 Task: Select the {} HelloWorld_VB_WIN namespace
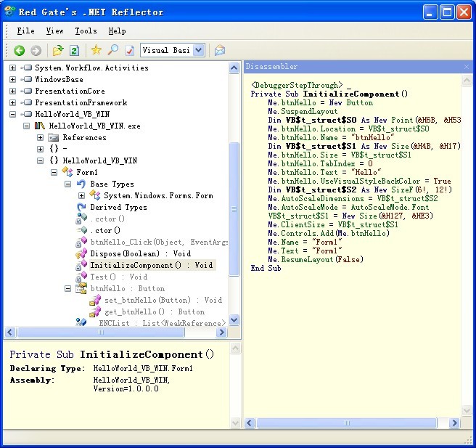100,160
